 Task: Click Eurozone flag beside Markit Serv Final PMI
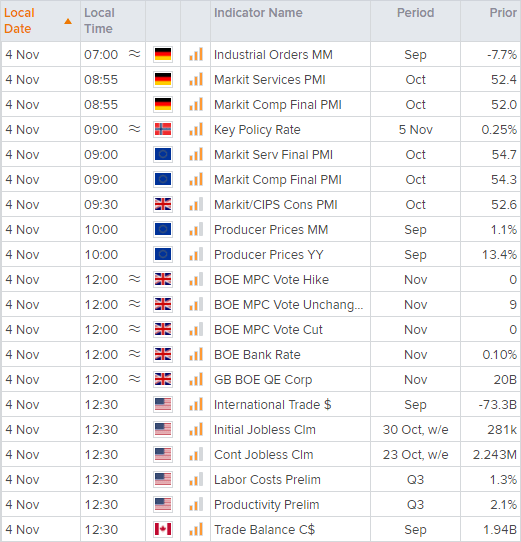tap(163, 155)
